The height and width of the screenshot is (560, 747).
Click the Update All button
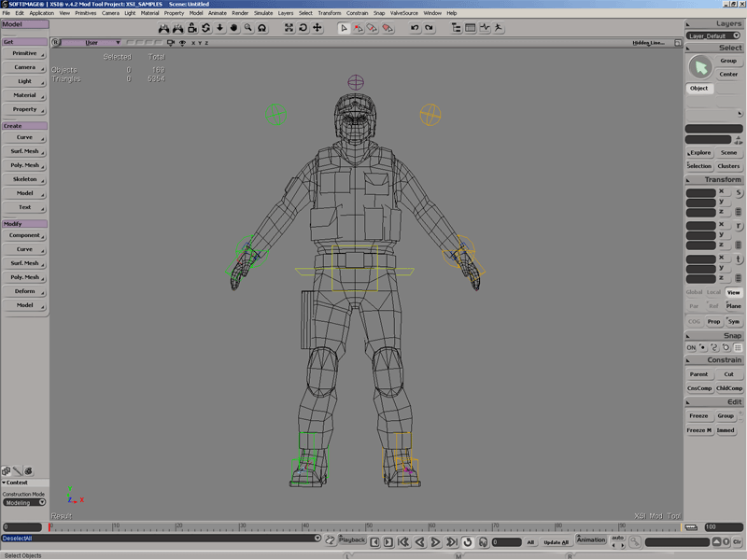click(x=556, y=542)
